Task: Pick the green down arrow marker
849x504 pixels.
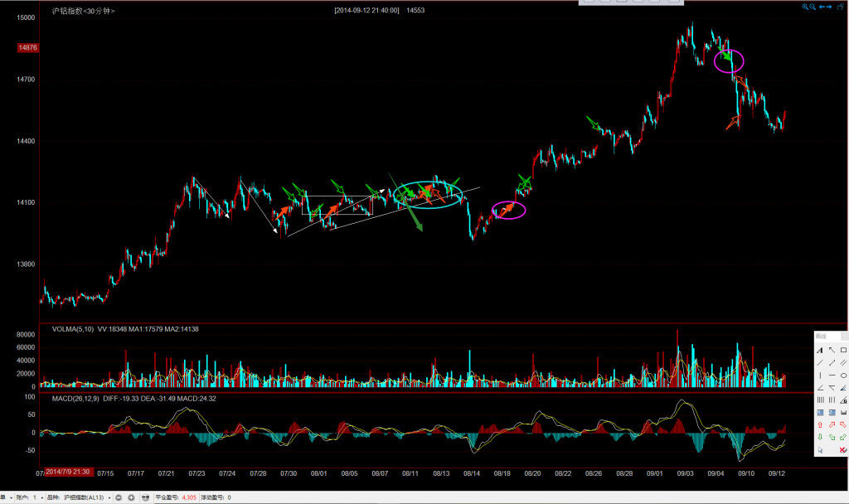Action: coord(819,437)
